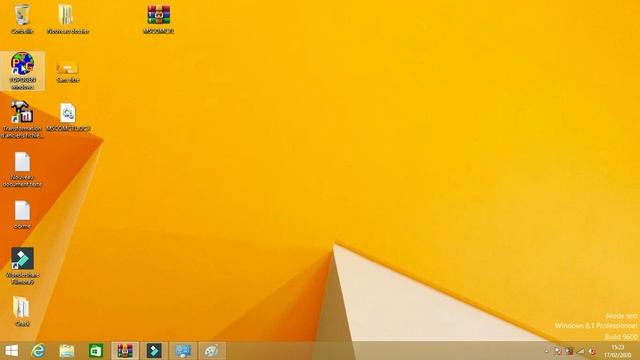Select the Nouveau dossier folder on desktop
The width and height of the screenshot is (640, 360).
67,19
